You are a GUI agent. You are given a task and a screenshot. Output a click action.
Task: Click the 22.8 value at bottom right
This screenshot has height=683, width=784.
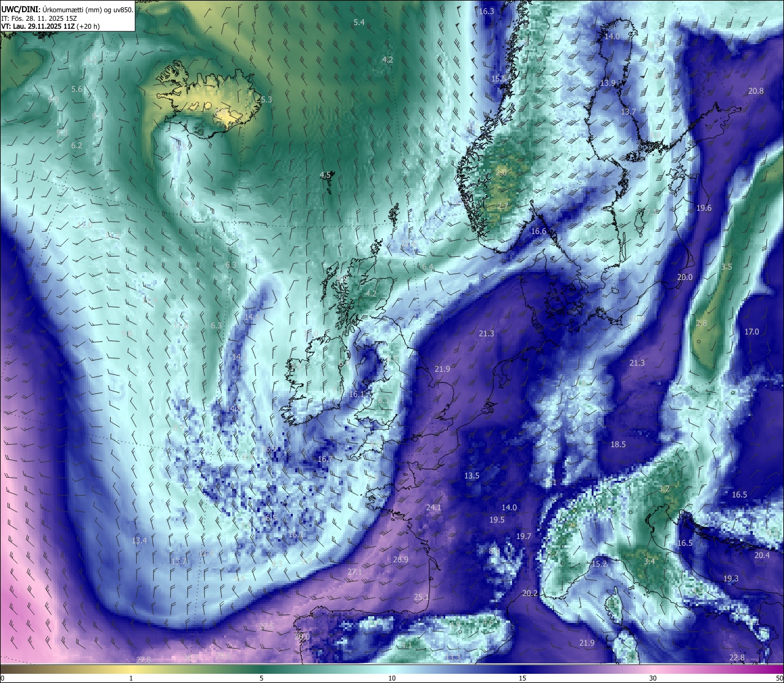click(x=737, y=657)
